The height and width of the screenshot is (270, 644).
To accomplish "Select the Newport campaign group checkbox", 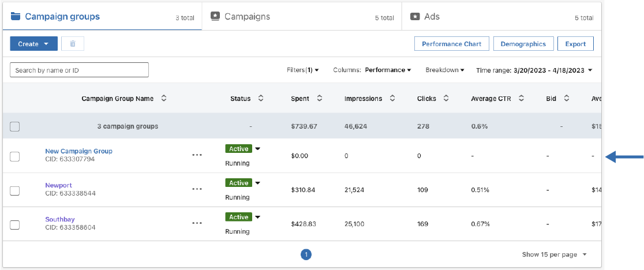I will 15,191.
